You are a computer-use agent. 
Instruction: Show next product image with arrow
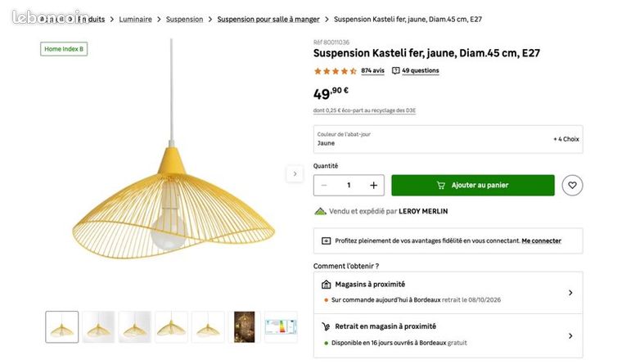[295, 173]
